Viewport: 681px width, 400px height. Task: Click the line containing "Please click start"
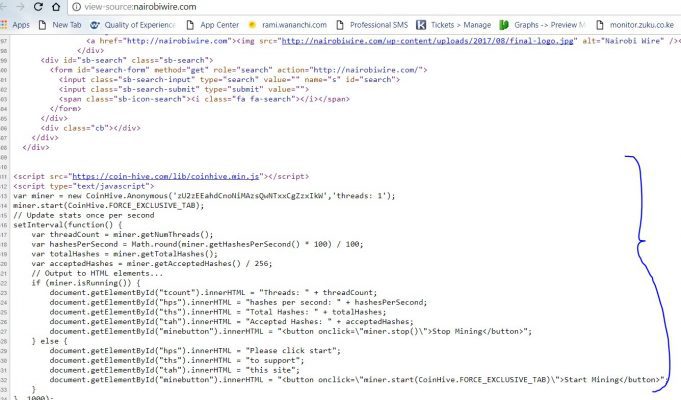pos(195,350)
